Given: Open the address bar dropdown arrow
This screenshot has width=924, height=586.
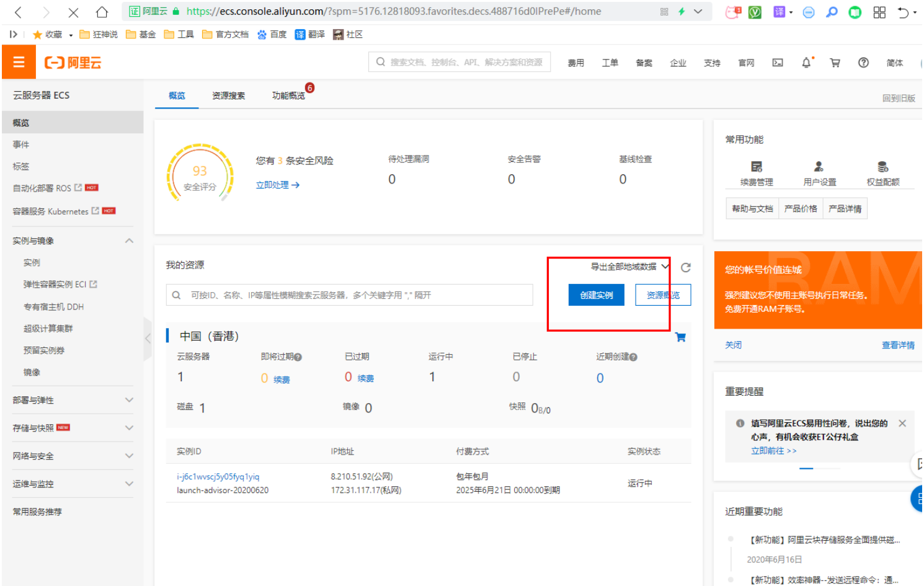Looking at the screenshot, I should click(x=698, y=12).
